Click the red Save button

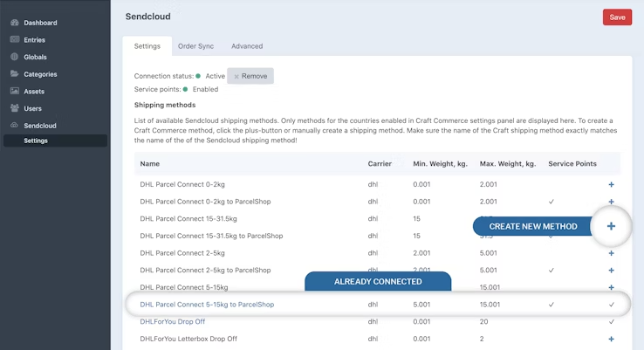tap(617, 17)
